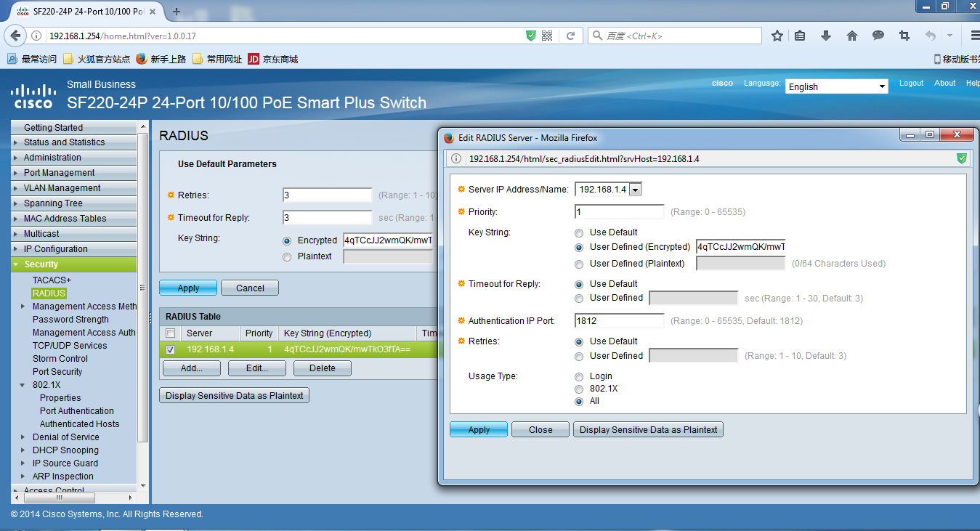
Task: Toggle checkbox for server 192.168.1.4 row
Action: pyautogui.click(x=171, y=349)
